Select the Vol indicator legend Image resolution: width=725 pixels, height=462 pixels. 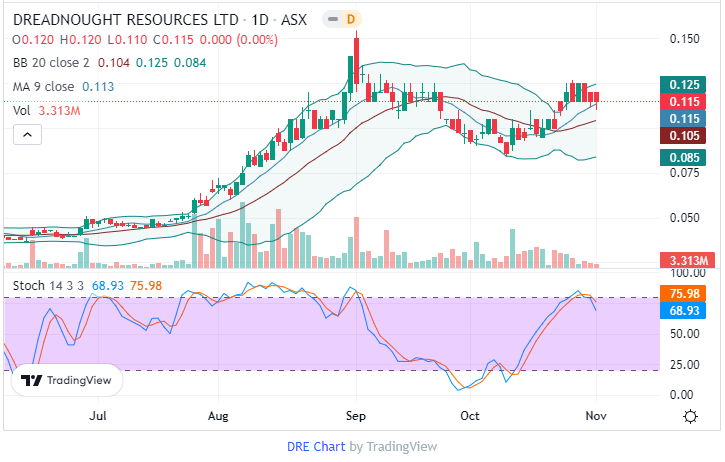click(21, 109)
